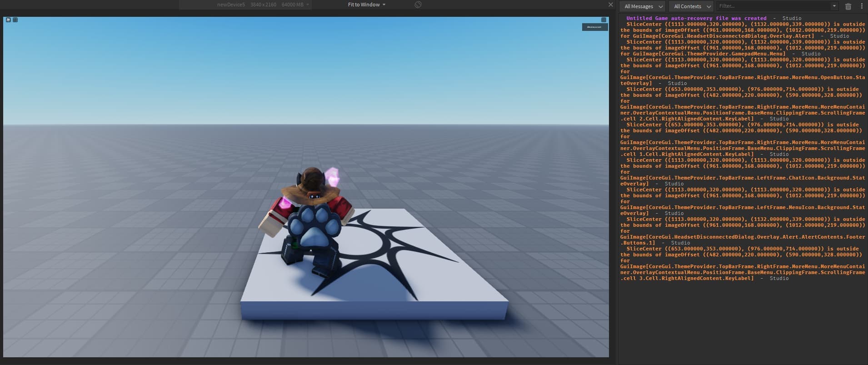Select the log line ending with cell 3.Cell.RightAlignedContent.KeyLabel]
Viewport: 868px width, 365px height.
coord(743,263)
